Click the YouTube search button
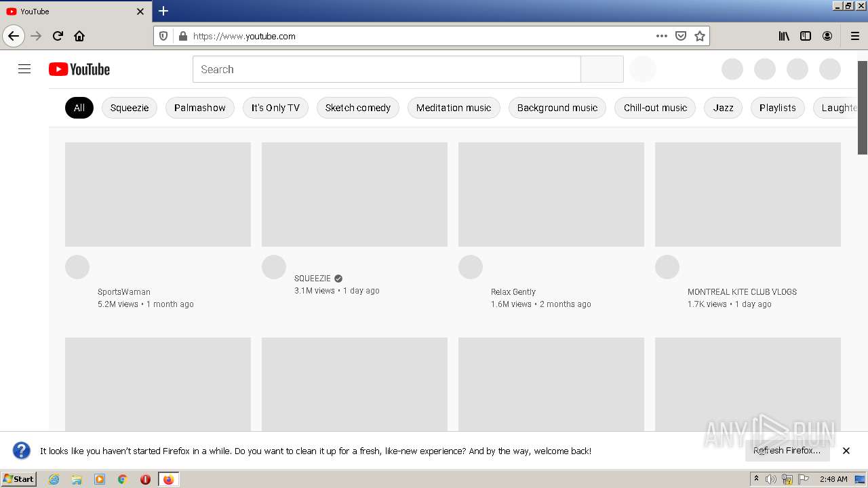This screenshot has height=488, width=868. [x=602, y=69]
